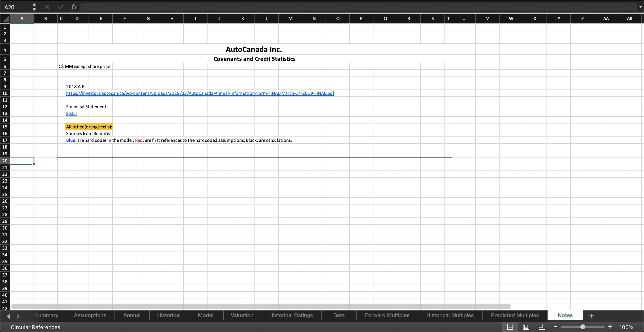Open the Assumptions sheet tab
Image resolution: width=644 pixels, height=332 pixels.
point(90,315)
